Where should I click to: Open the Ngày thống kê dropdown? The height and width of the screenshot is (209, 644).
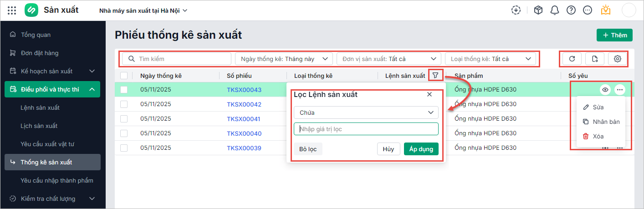click(284, 59)
